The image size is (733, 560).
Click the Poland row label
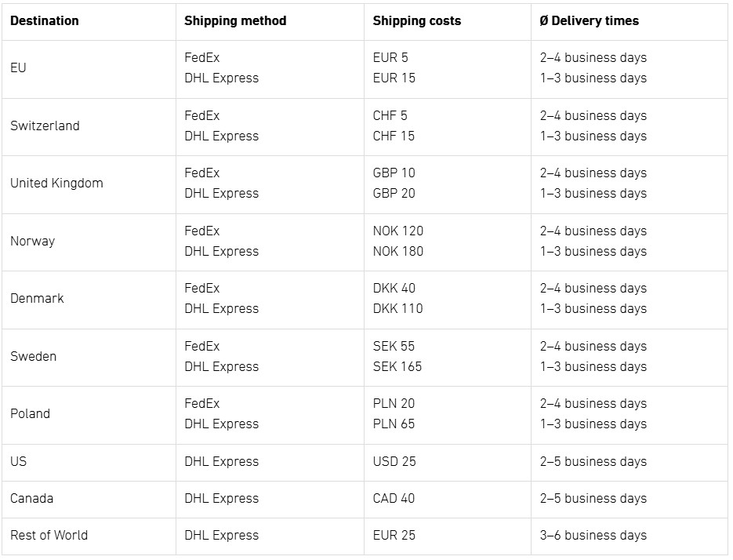coord(30,413)
